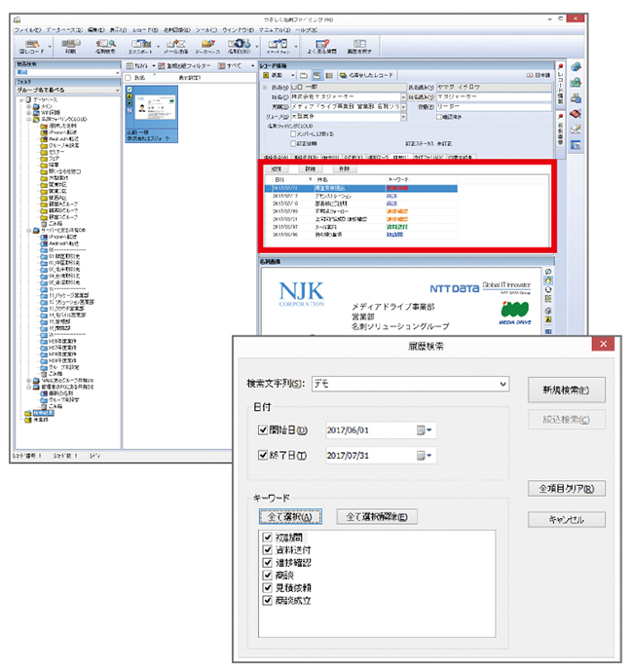Click the folder icon in record info toolbar
The width and height of the screenshot is (633, 672).
tap(304, 75)
